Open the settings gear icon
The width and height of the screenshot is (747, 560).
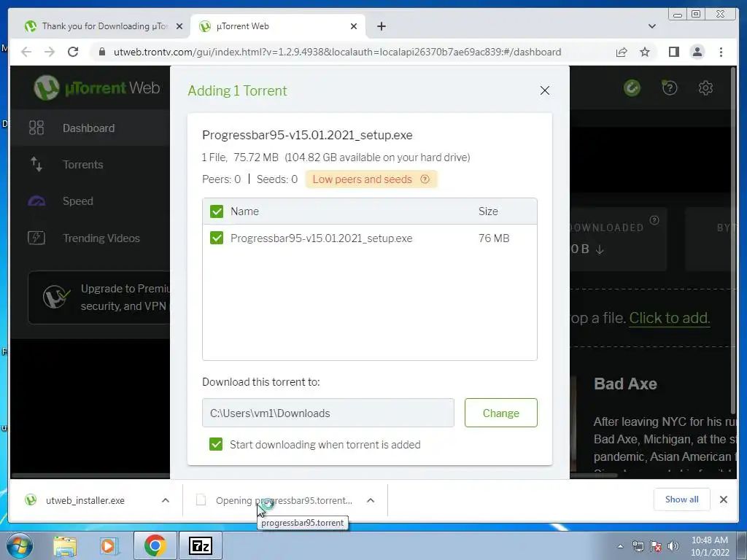(705, 87)
